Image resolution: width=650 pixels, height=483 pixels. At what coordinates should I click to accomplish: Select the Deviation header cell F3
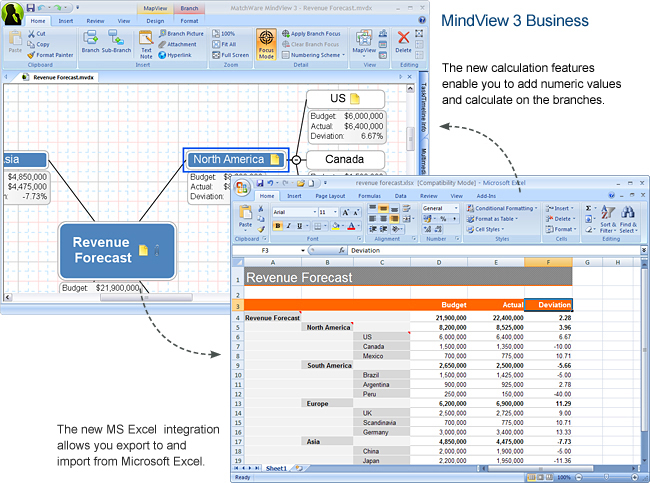pos(548,305)
